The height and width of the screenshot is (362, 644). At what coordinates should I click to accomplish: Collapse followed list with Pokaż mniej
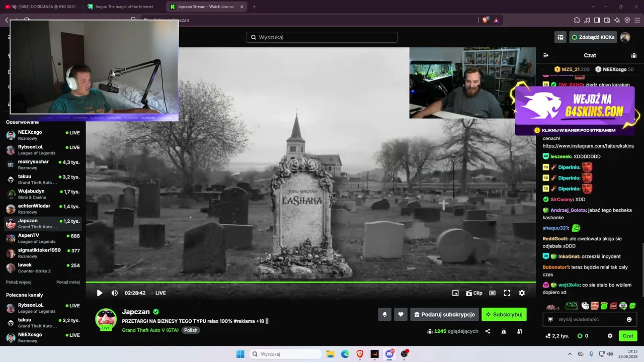[68, 282]
